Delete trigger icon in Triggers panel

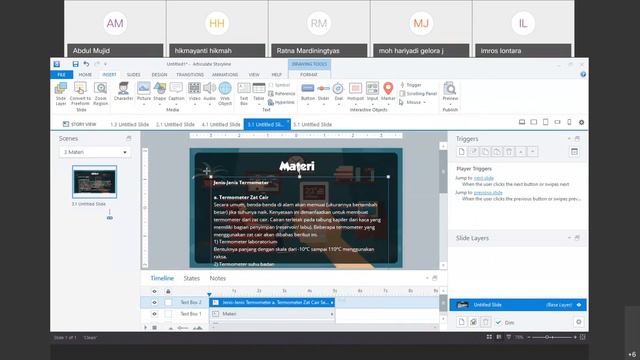(x=509, y=152)
